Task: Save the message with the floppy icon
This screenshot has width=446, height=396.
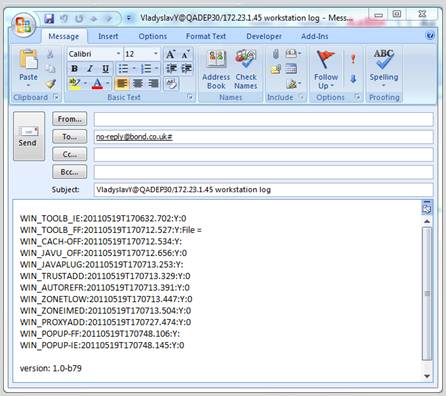Action: tap(49, 18)
